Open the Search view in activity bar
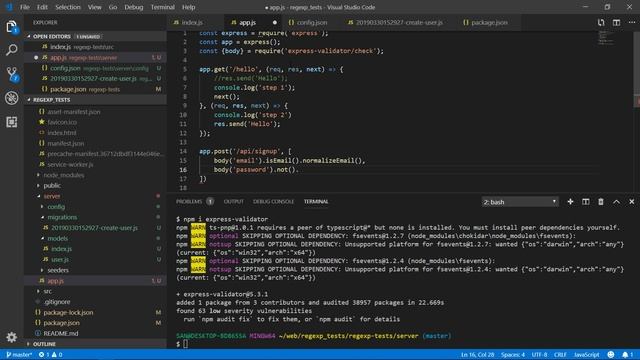 coord(11,50)
